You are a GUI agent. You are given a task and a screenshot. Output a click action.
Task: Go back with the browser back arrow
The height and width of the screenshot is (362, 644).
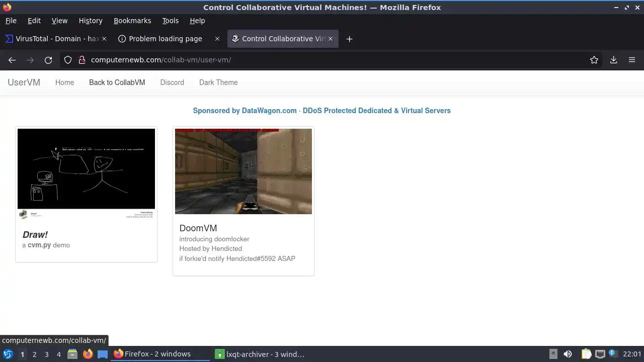pyautogui.click(x=12, y=60)
